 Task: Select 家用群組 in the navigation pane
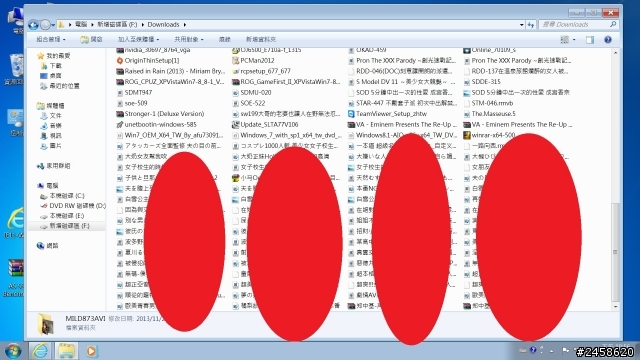(54, 166)
